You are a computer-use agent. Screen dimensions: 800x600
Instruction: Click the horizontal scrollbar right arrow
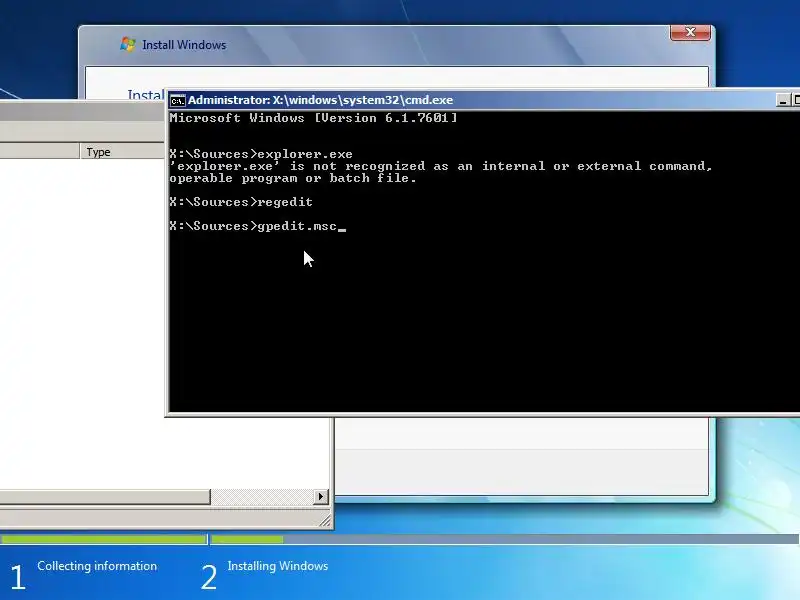tap(320, 496)
